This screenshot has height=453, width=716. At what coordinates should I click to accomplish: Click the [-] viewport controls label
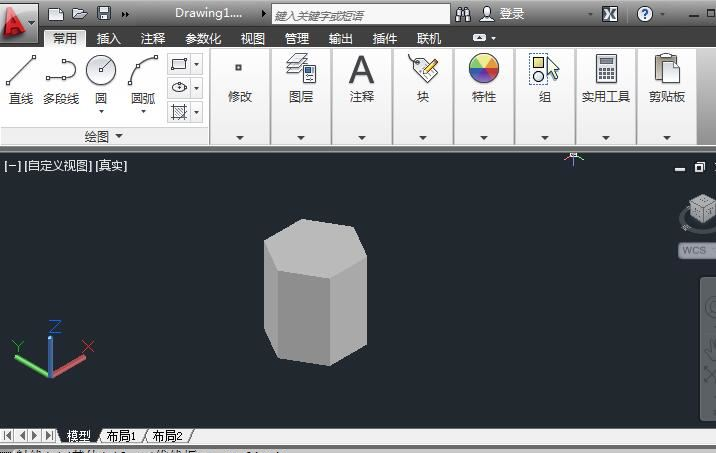[x=12, y=165]
